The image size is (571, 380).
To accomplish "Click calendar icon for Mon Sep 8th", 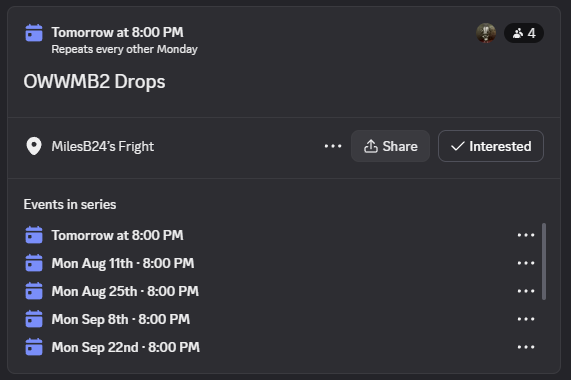I will click(x=34, y=319).
